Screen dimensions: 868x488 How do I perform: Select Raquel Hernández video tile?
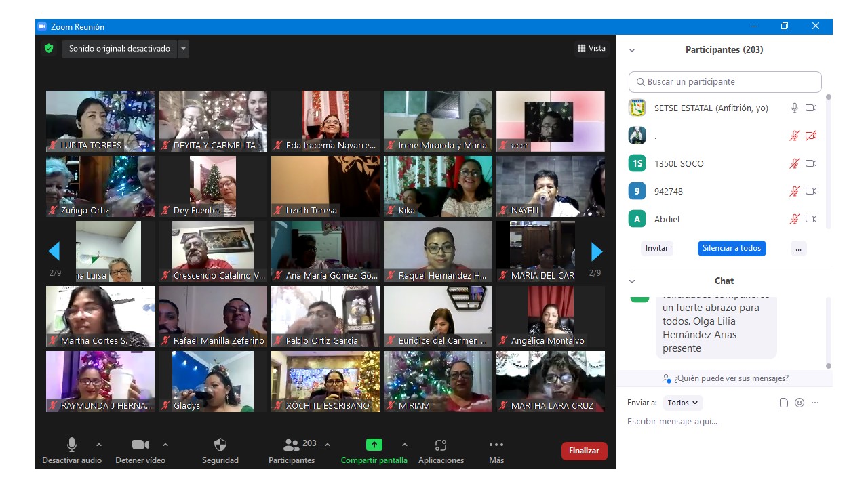(438, 251)
